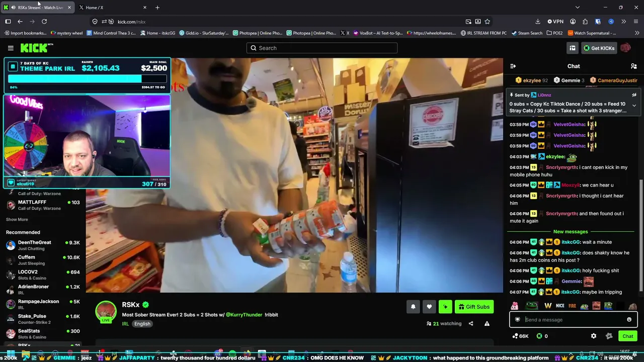Open SealStats channel
Image resolution: width=644 pixels, height=362 pixels.
click(x=43, y=334)
